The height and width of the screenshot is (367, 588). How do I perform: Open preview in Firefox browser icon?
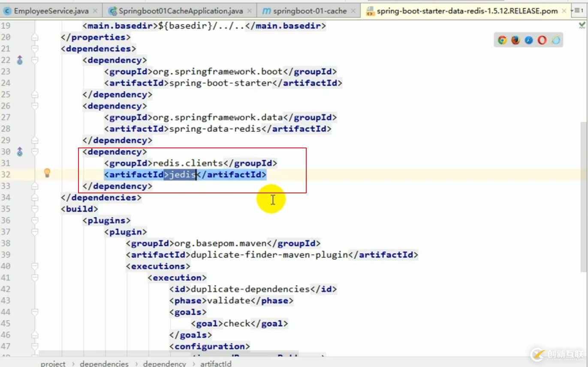pos(516,40)
